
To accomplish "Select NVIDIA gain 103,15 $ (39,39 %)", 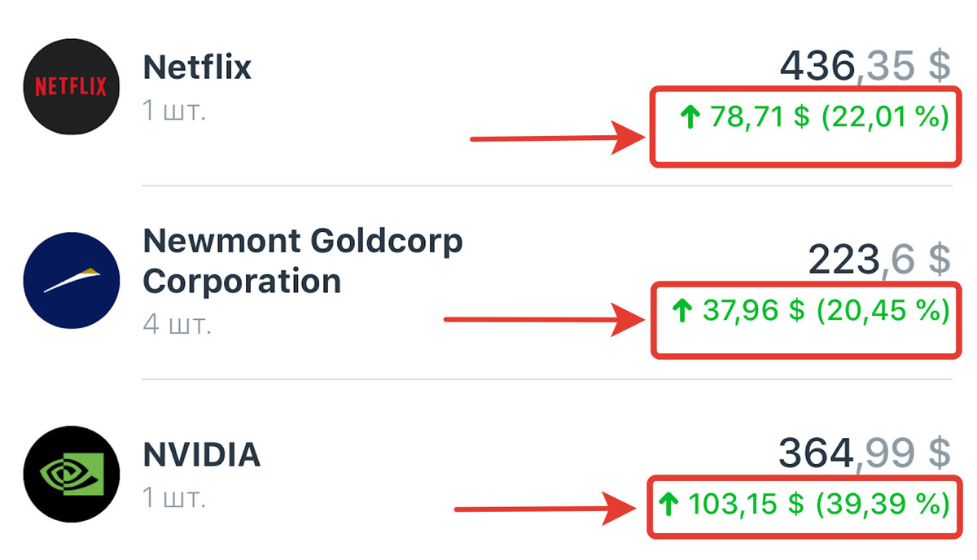I will 804,505.
